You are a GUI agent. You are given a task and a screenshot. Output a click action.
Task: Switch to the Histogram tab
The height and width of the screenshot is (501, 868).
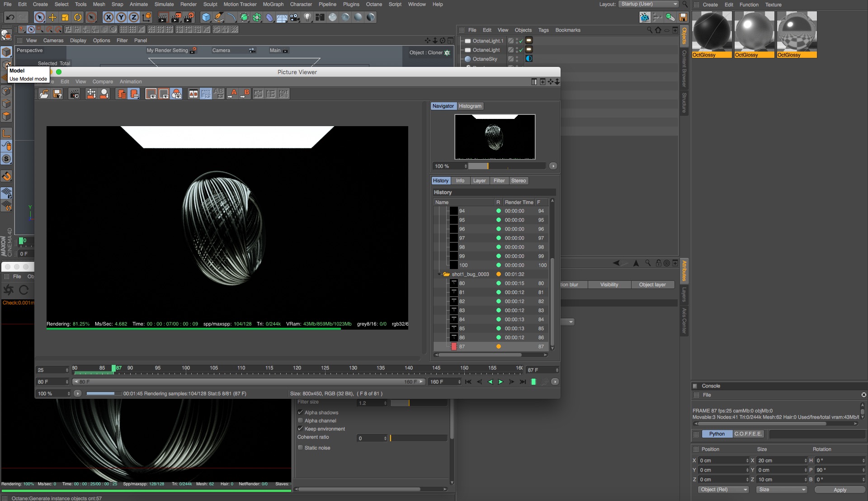tap(470, 106)
